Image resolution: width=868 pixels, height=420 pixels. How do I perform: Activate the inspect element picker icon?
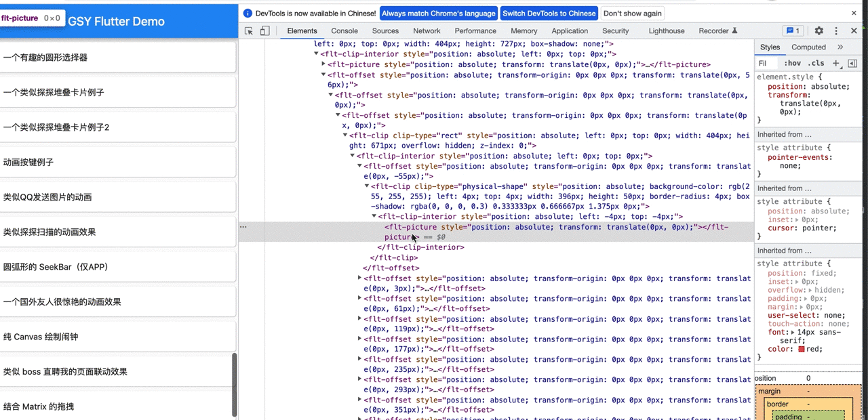tap(249, 31)
